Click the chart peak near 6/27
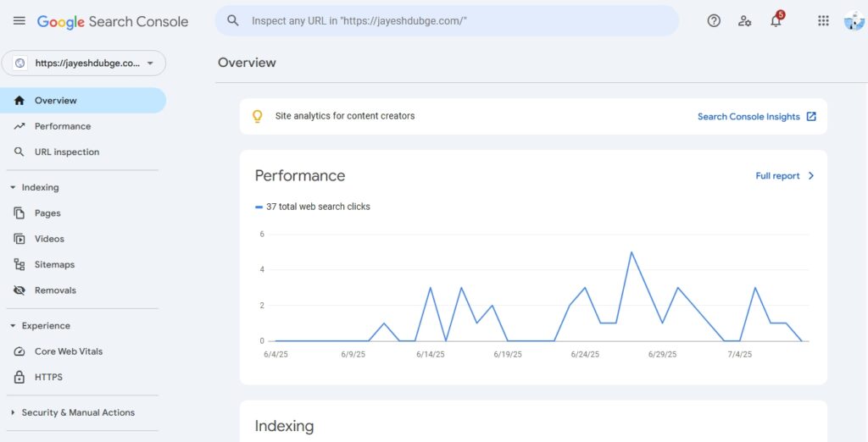Screen dimensions: 868x442 click(631, 252)
